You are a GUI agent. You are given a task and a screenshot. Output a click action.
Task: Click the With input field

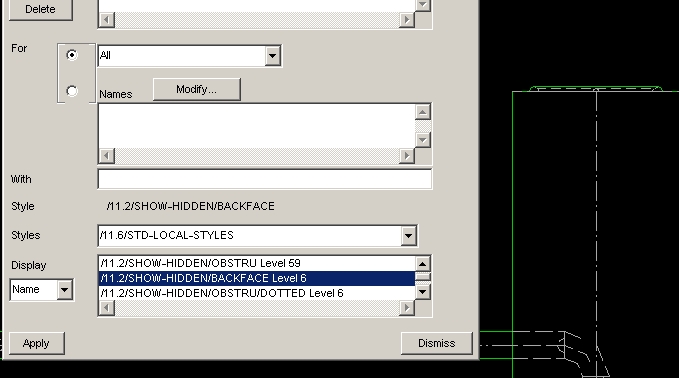coord(265,179)
